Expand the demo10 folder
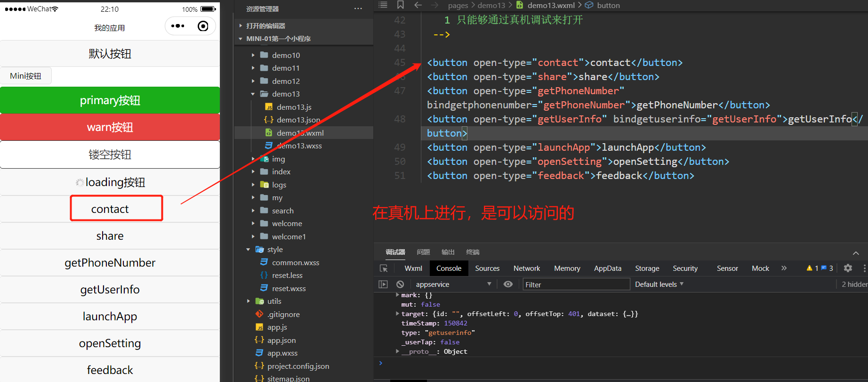This screenshot has width=868, height=382. point(286,55)
